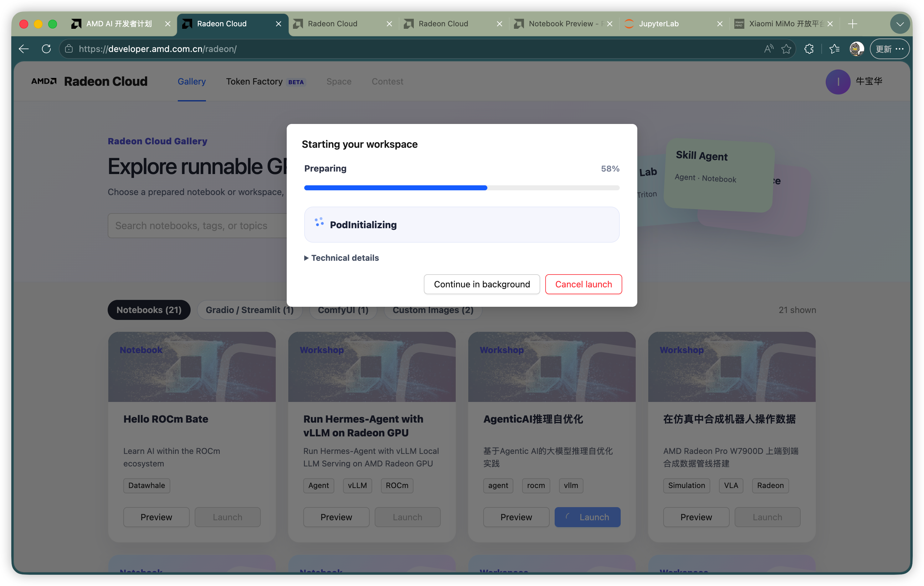Click the 58% progress value
Image resolution: width=924 pixels, height=586 pixels.
pos(610,168)
